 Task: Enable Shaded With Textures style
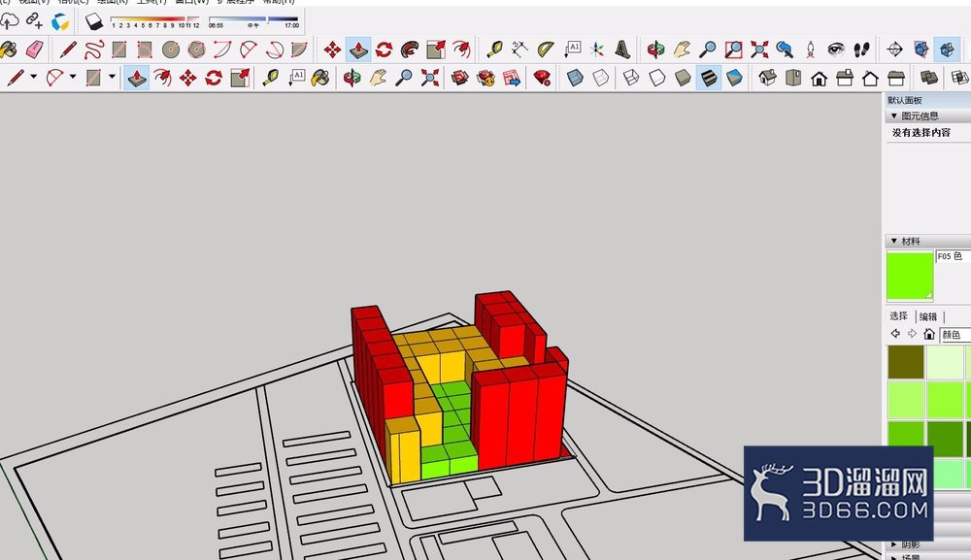709,78
